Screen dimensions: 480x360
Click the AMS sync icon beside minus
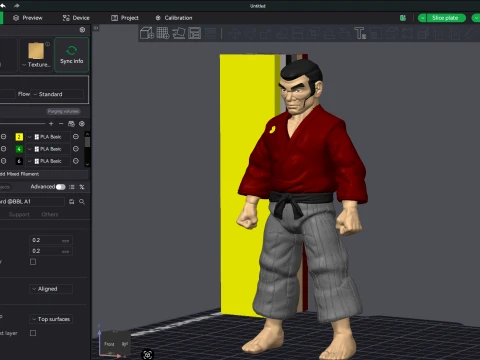click(x=71, y=124)
